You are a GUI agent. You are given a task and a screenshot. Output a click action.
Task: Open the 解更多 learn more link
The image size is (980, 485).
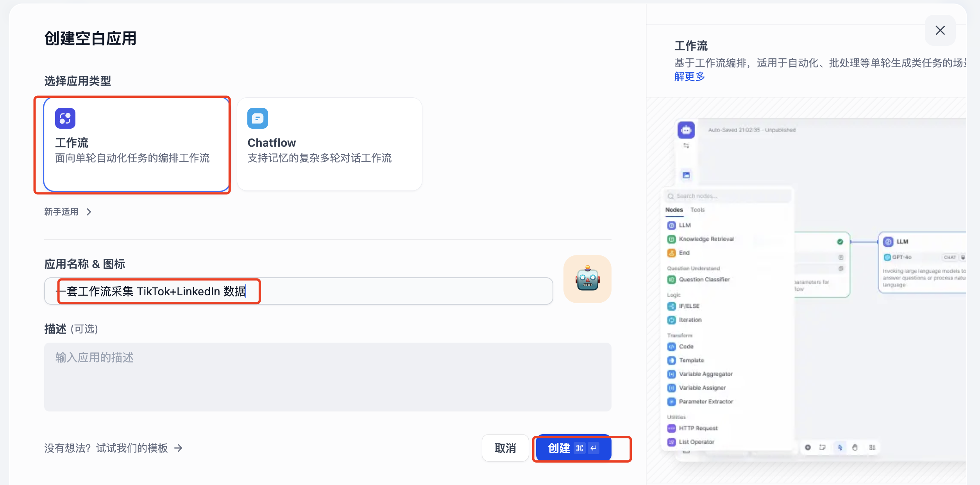(x=689, y=76)
